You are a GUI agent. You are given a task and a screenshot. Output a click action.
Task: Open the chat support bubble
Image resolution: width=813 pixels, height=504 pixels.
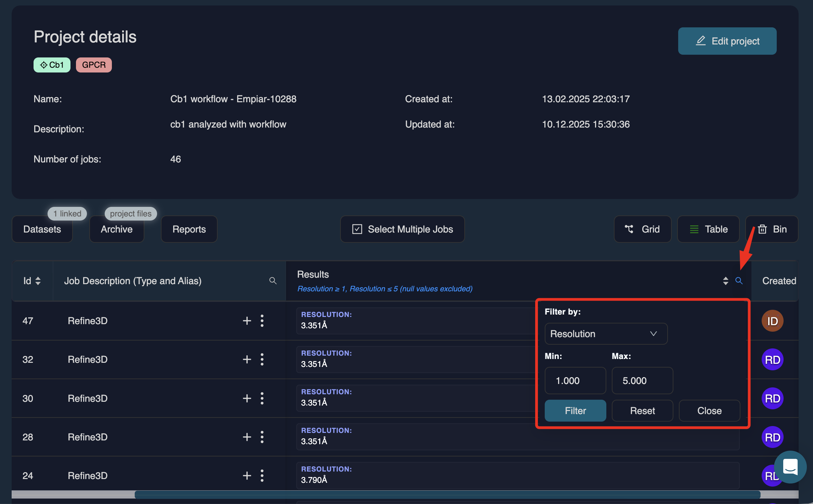pyautogui.click(x=790, y=467)
